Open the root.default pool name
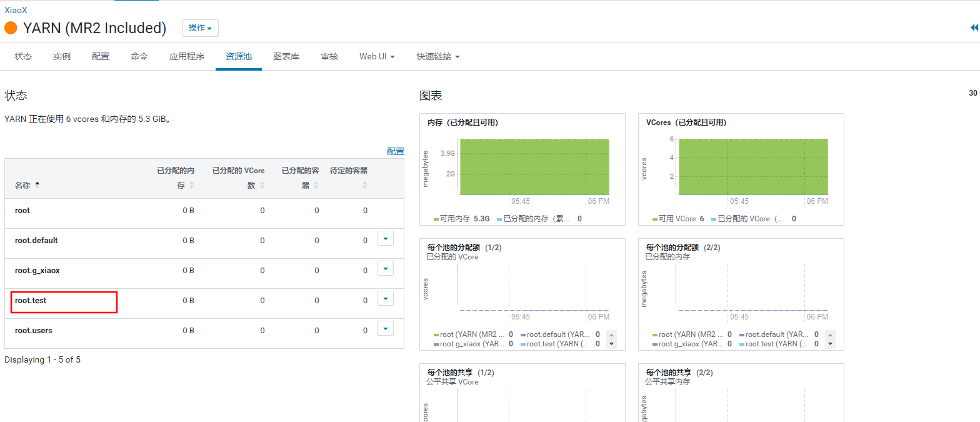 coord(36,241)
